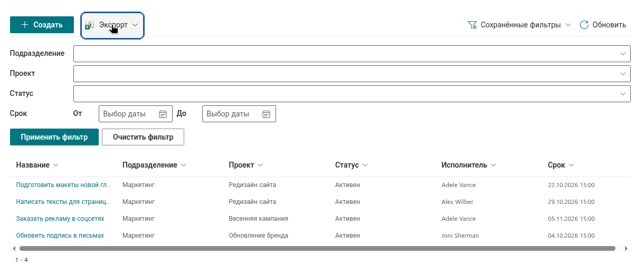This screenshot has height=274, width=644.
Task: Expand the Сохранённые фильтры chevron
Action: [568, 25]
